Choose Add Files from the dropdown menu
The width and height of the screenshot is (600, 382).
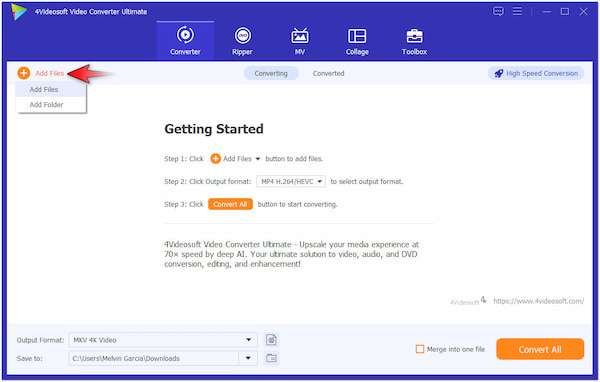pyautogui.click(x=51, y=90)
